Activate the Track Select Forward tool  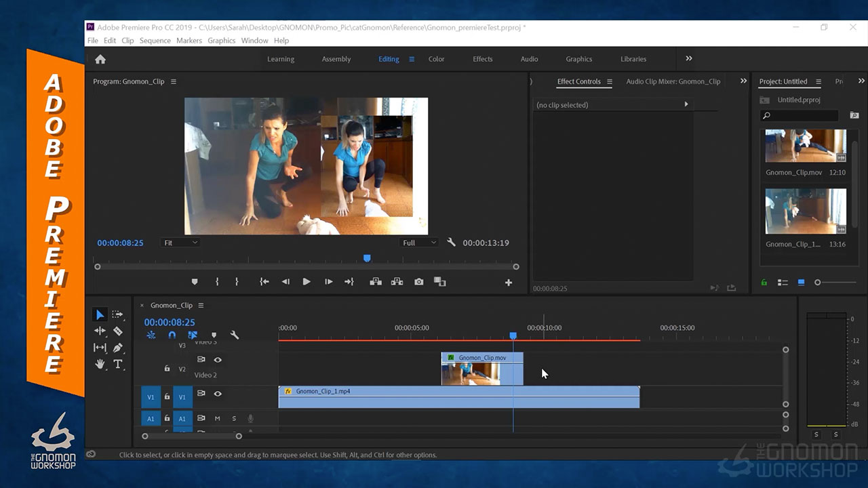118,314
